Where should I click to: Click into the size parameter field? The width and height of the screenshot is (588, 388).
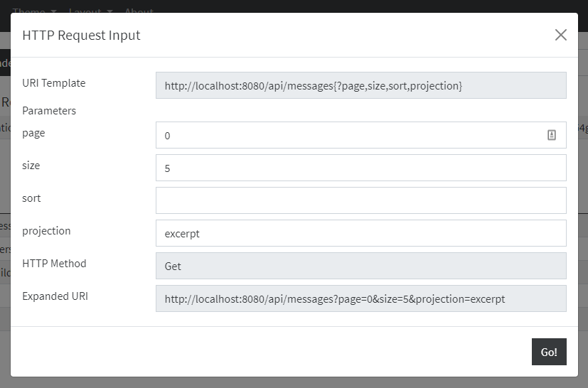coord(360,168)
